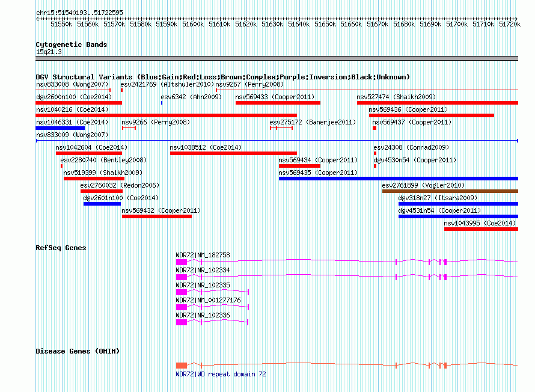535x392 pixels.
Task: Select the dgv318n27 blue gain bar
Action: coord(458,204)
